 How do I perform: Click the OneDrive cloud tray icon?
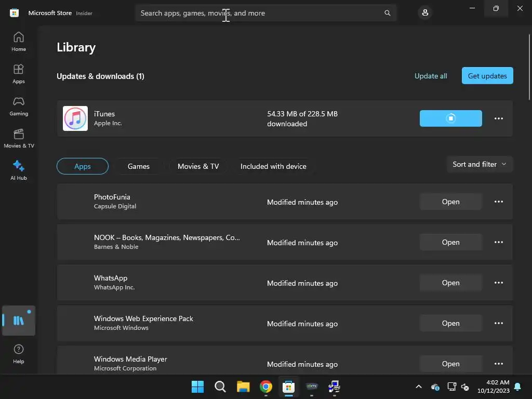click(435, 387)
